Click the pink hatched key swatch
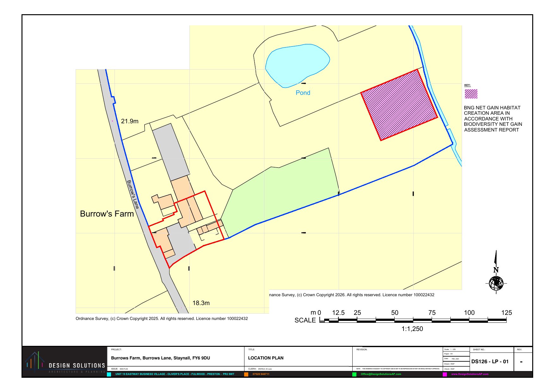555x392 pixels. point(471,94)
